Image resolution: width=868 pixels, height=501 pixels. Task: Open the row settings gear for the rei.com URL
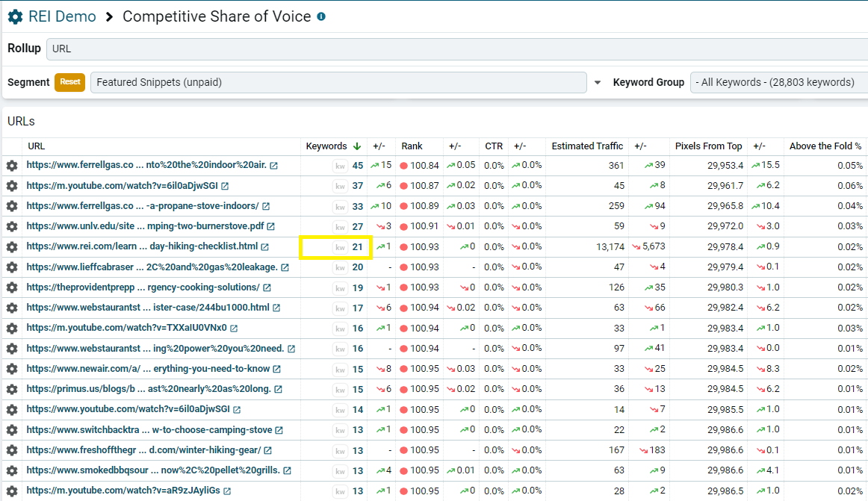pyautogui.click(x=12, y=246)
